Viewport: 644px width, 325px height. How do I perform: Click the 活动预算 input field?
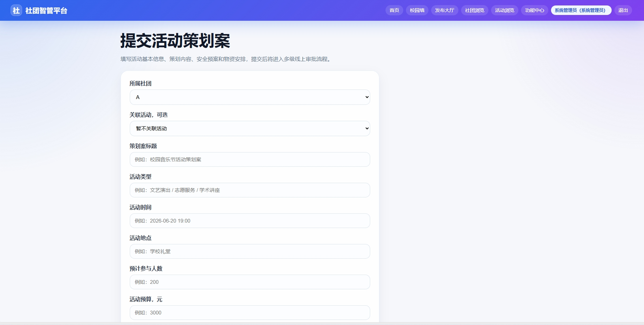coord(250,313)
